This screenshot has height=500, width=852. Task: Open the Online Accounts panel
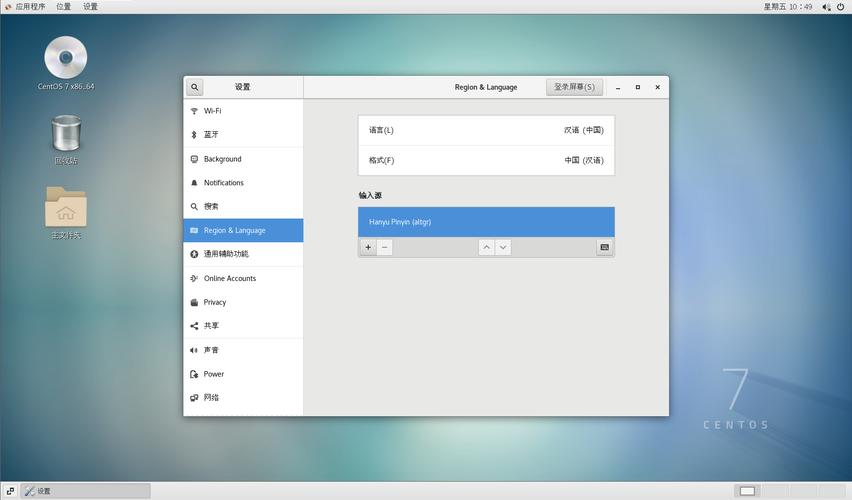243,278
